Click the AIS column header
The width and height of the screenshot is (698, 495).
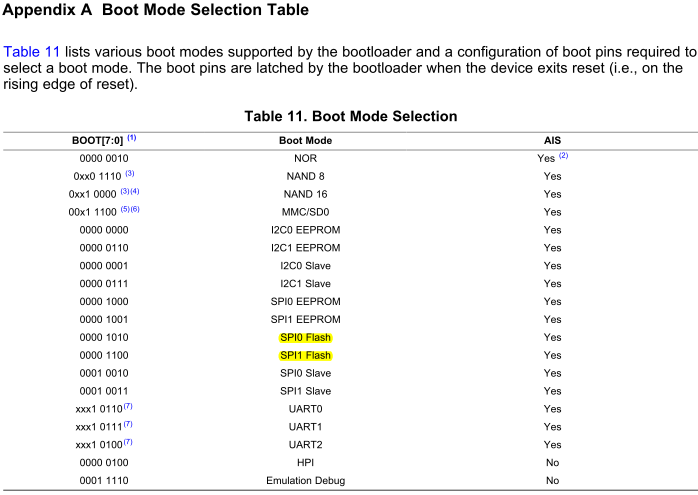[x=552, y=140]
